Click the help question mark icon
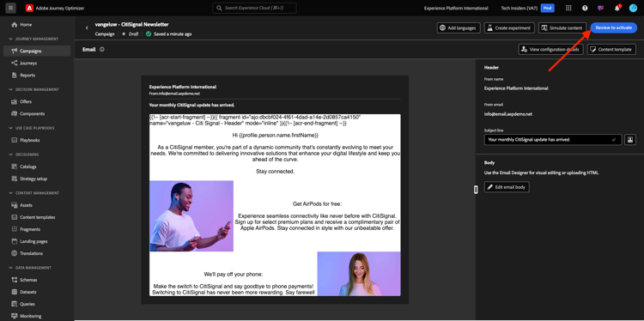This screenshot has height=321, width=644. point(585,8)
